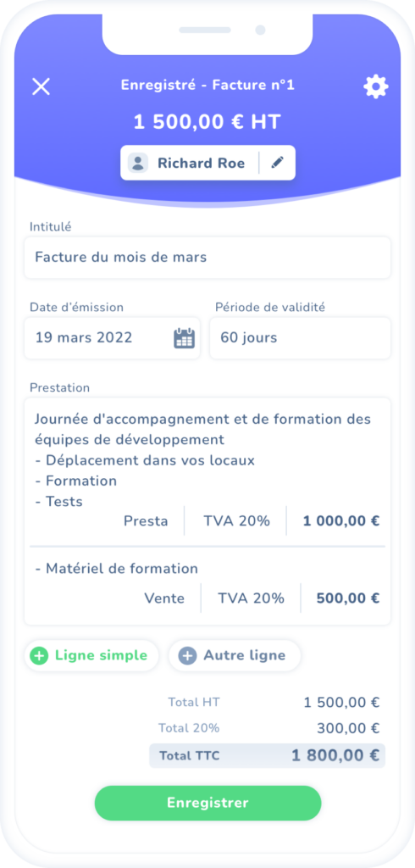Open the Date d'émission field

(x=113, y=337)
